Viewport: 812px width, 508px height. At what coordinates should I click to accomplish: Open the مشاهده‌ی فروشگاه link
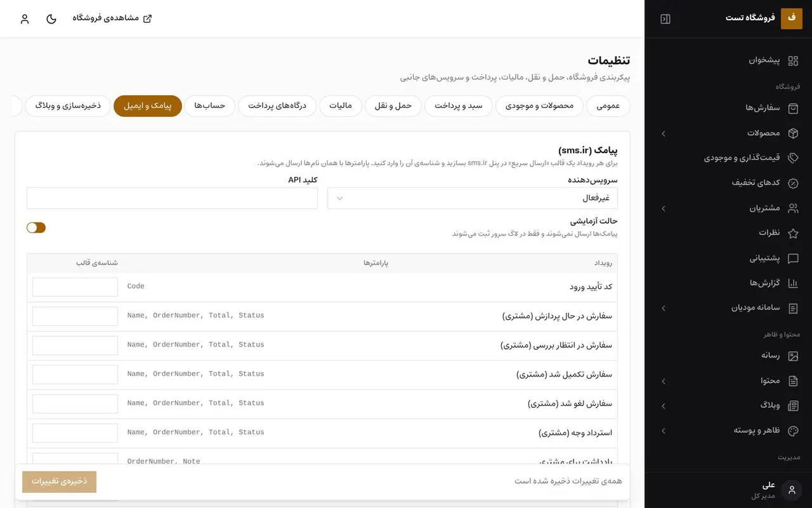coord(112,18)
